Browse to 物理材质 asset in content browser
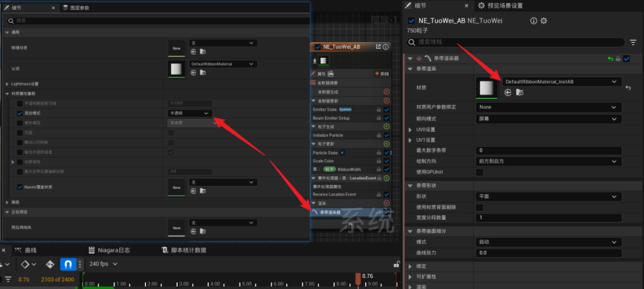The height and width of the screenshot is (289, 644). tap(203, 52)
